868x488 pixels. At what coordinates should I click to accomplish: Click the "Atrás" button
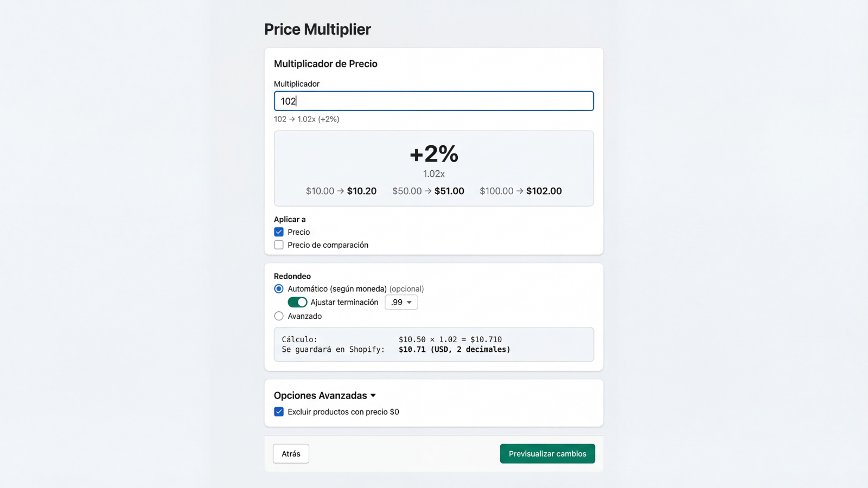pos(291,453)
